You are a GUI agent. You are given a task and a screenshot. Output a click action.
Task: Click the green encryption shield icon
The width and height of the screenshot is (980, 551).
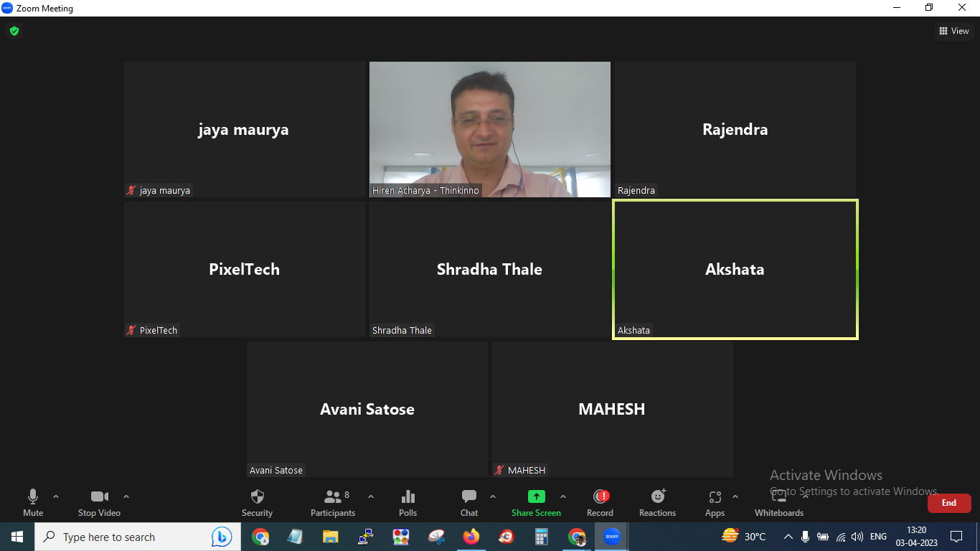coord(14,31)
